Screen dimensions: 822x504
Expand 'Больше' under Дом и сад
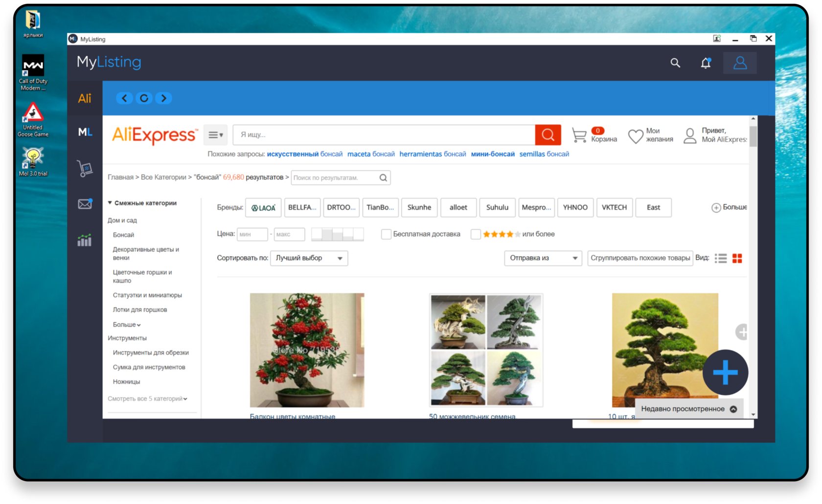click(127, 325)
